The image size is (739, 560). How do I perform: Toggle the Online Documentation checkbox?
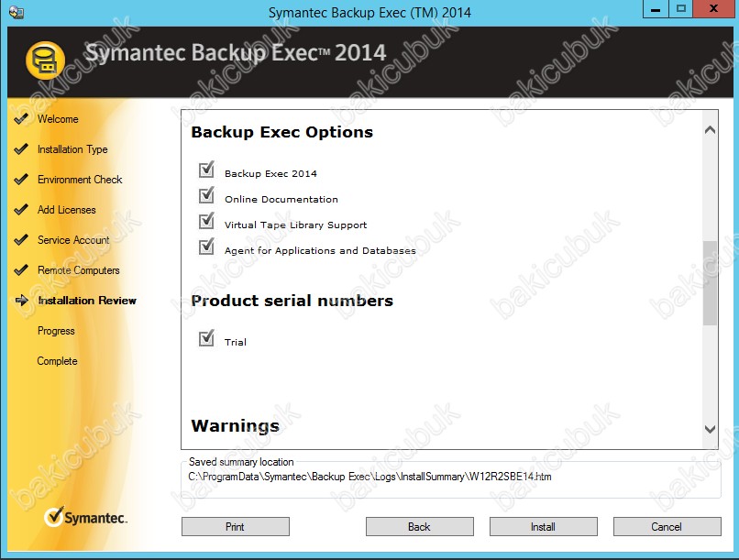coord(206,195)
